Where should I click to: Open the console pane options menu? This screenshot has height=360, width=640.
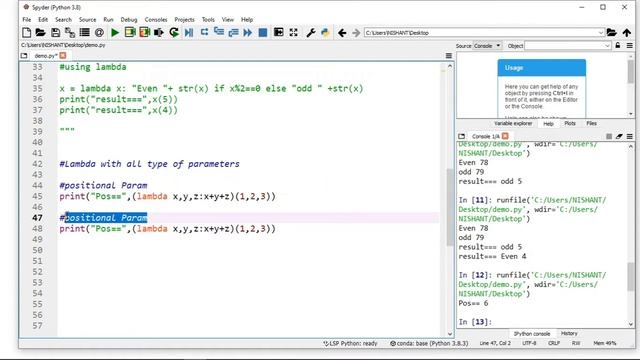(x=629, y=136)
